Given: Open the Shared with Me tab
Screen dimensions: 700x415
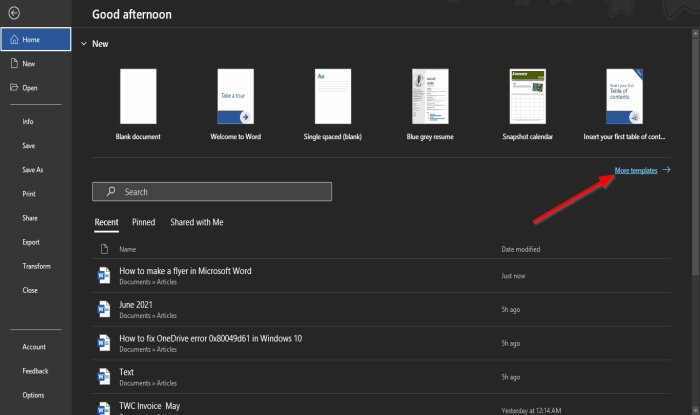Looking at the screenshot, I should pos(197,222).
